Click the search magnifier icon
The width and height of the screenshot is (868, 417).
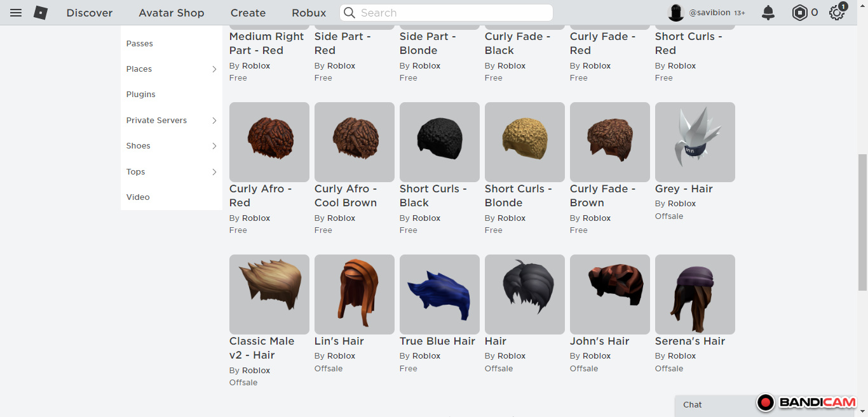pyautogui.click(x=349, y=13)
